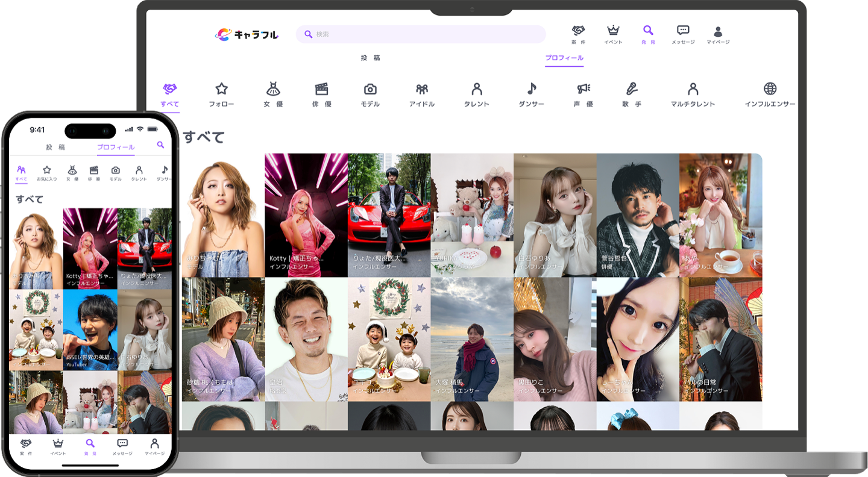
Task: Open マイページ person icon in laptop header
Action: [718, 31]
